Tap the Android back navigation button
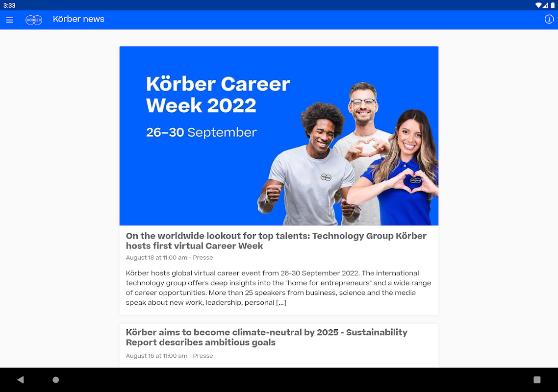 pyautogui.click(x=21, y=380)
